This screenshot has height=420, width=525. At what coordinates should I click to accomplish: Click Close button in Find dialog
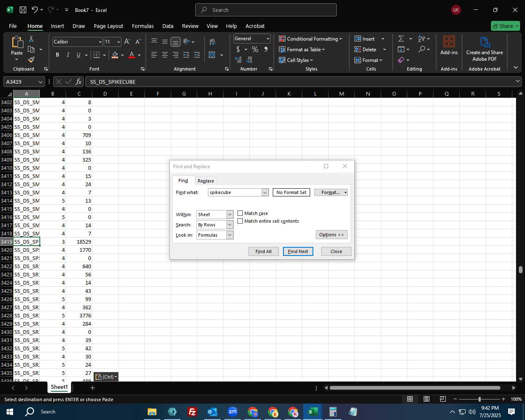click(x=336, y=251)
